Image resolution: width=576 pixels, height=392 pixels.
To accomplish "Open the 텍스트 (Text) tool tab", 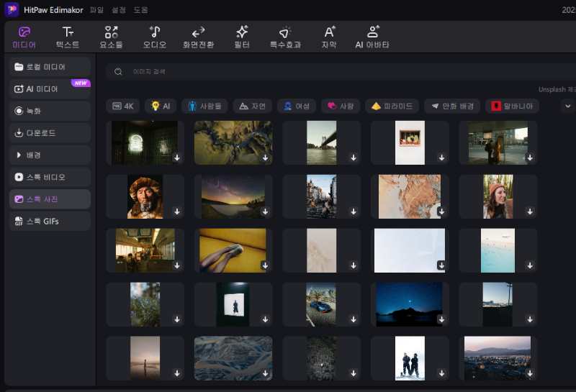I will click(68, 37).
